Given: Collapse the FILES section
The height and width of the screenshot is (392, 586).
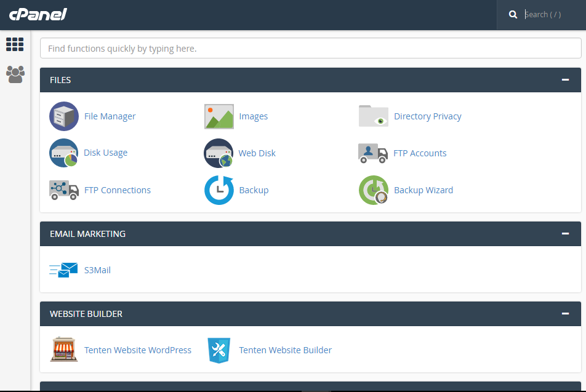Looking at the screenshot, I should click(565, 79).
